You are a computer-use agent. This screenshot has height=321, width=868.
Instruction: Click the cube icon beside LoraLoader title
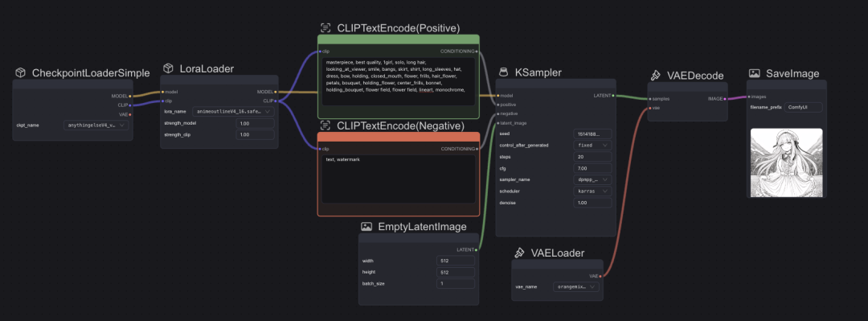coord(168,68)
